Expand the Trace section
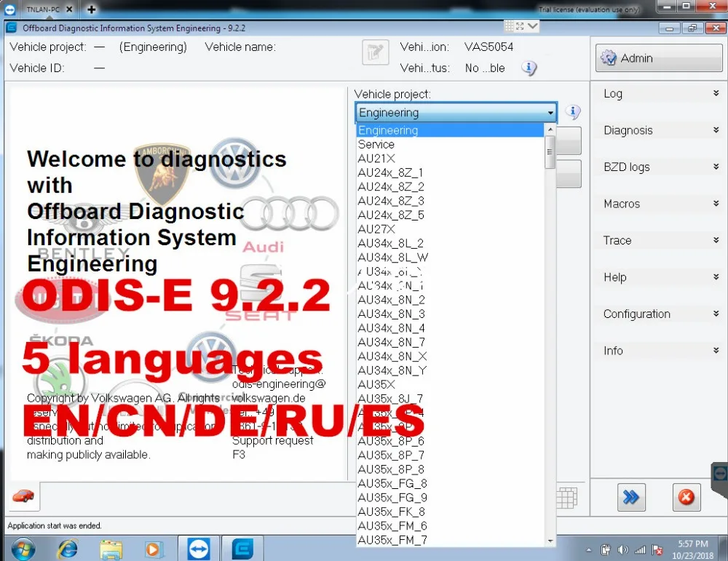This screenshot has height=561, width=728. 659,240
